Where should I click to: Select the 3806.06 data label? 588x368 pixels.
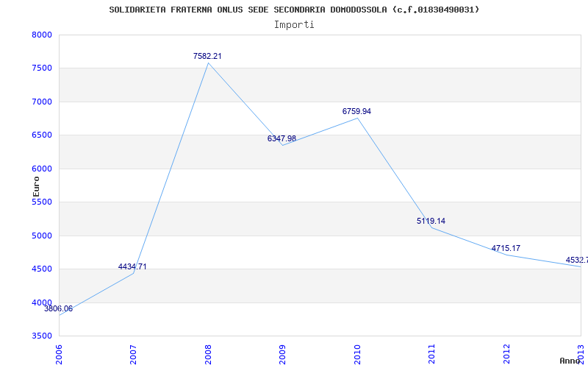coord(59,309)
